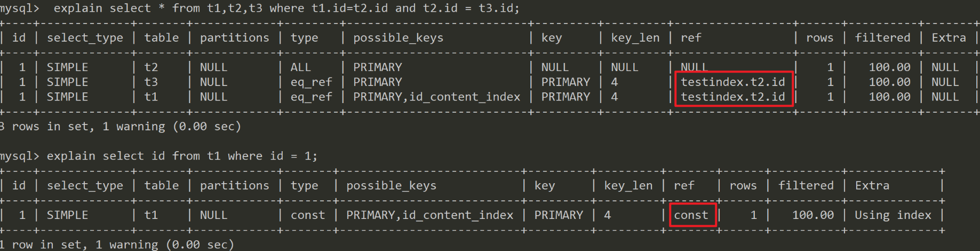Click the 't2' table name cell
Viewport: 980px width, 251px height.
tap(151, 67)
